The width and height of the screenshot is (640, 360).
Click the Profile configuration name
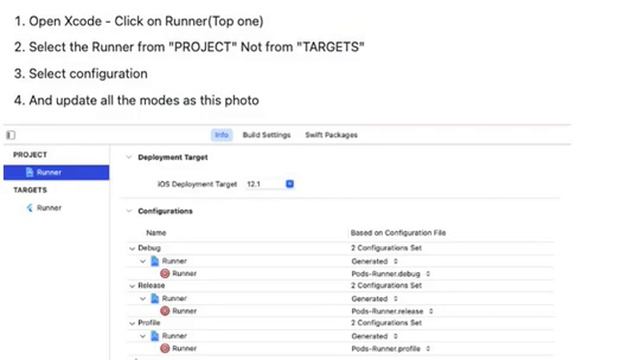tap(149, 323)
